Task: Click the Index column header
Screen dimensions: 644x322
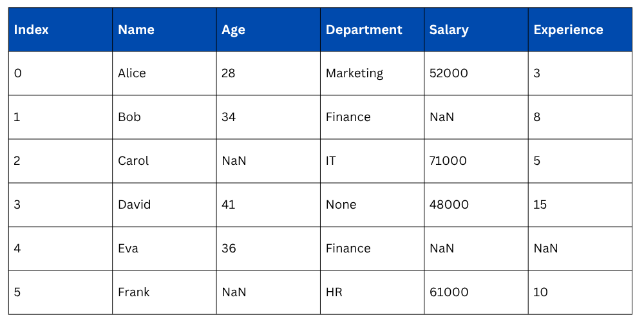Action: pos(31,30)
